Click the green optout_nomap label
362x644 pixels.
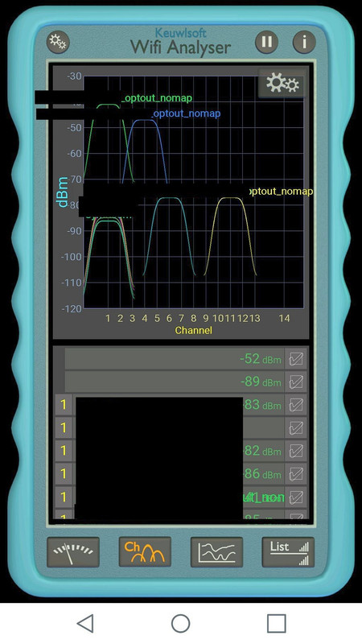pos(158,98)
